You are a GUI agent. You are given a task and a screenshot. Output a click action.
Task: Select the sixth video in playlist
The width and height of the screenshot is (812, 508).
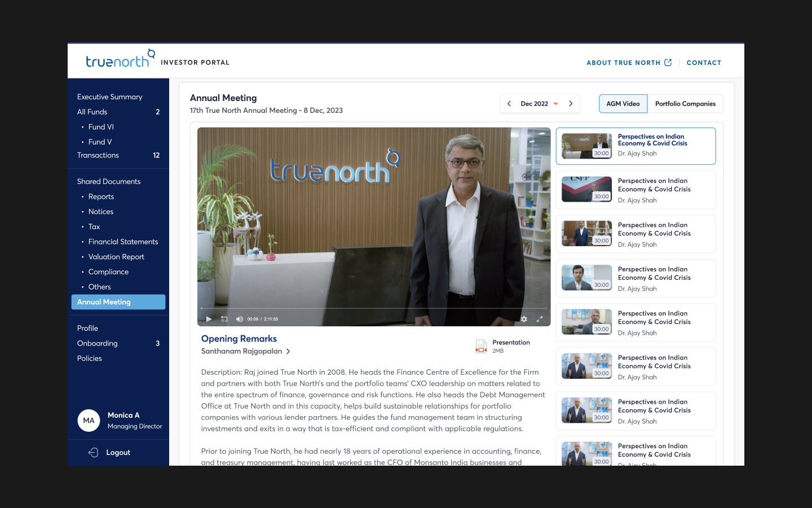tap(636, 367)
